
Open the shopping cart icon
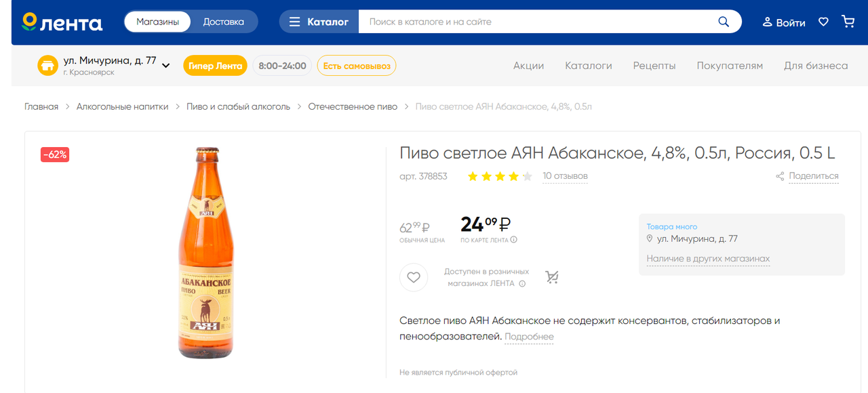848,22
